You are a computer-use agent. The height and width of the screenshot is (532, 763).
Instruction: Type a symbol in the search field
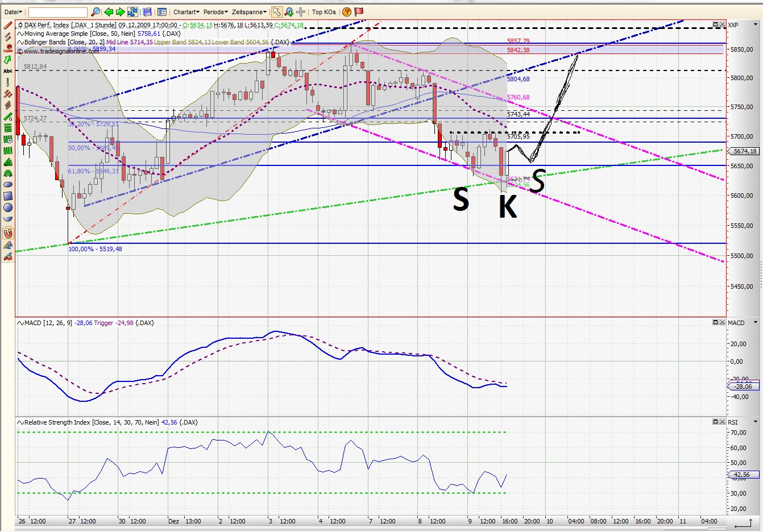57,11
